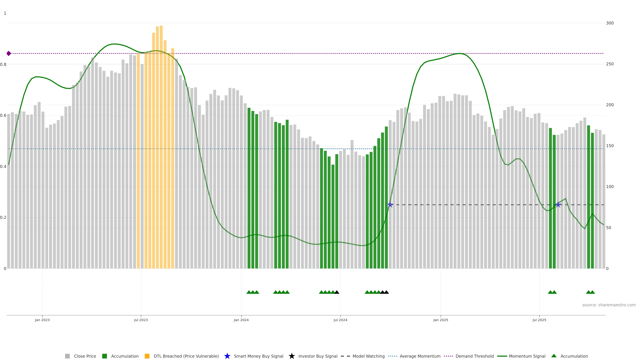
Task: Click the green triangle Accumulation legend icon
Action: pos(554,356)
